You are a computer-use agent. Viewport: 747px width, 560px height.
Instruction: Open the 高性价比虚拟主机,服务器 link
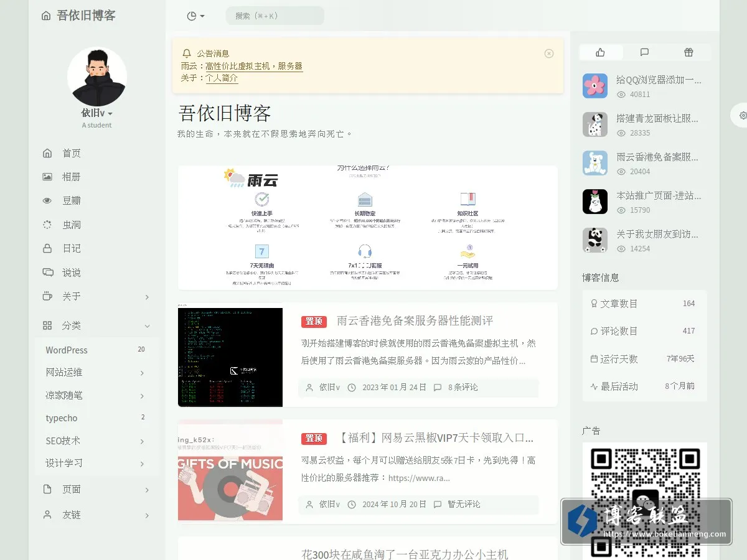click(254, 66)
